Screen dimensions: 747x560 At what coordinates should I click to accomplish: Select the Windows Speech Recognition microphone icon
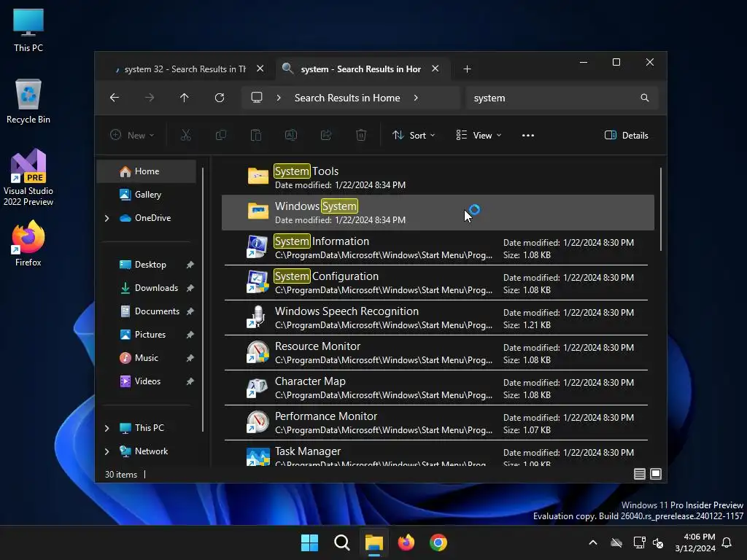(258, 316)
